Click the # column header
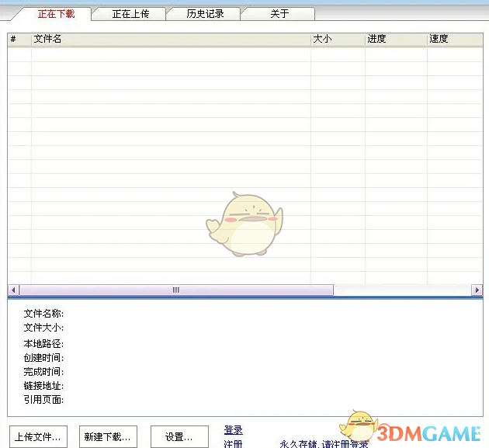The image size is (489, 448). [19, 40]
